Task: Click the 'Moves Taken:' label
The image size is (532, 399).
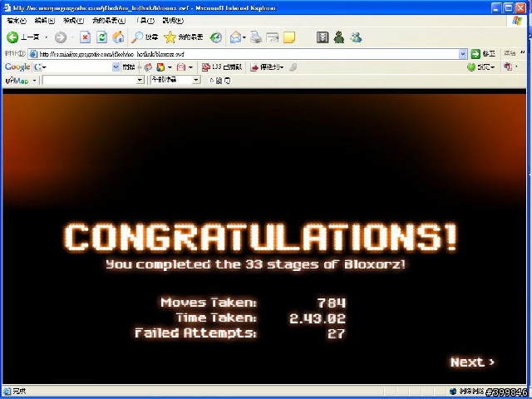Action: pos(209,303)
